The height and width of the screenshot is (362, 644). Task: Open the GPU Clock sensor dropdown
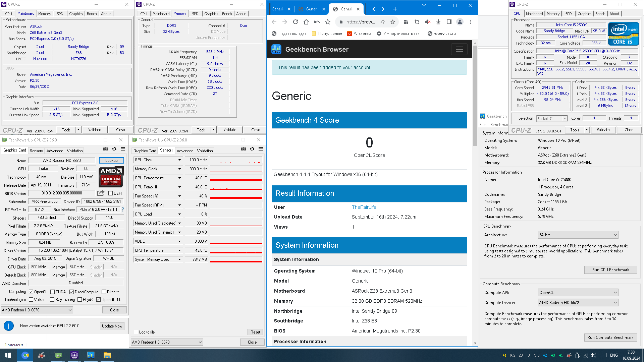[x=179, y=160]
